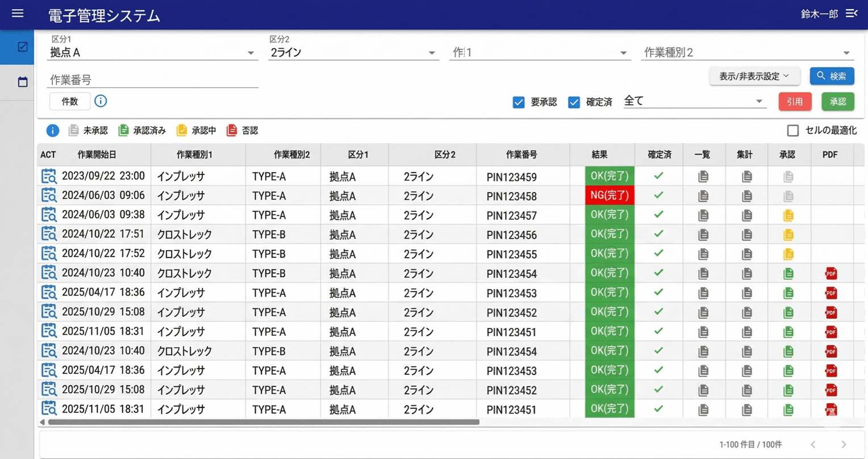This screenshot has height=459, width=868.
Task: Expand the 表示/非表示設定 dropdown
Action: pyautogui.click(x=754, y=76)
